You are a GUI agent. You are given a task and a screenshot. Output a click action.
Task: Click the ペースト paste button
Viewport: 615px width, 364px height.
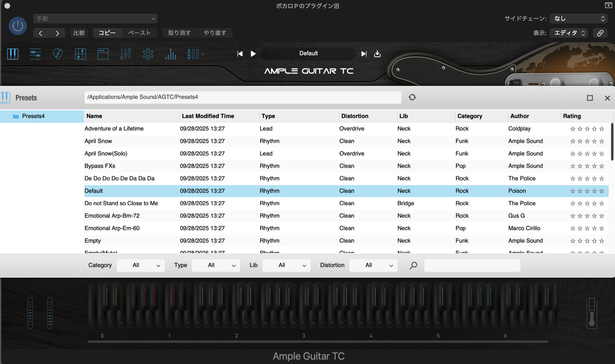pos(140,33)
